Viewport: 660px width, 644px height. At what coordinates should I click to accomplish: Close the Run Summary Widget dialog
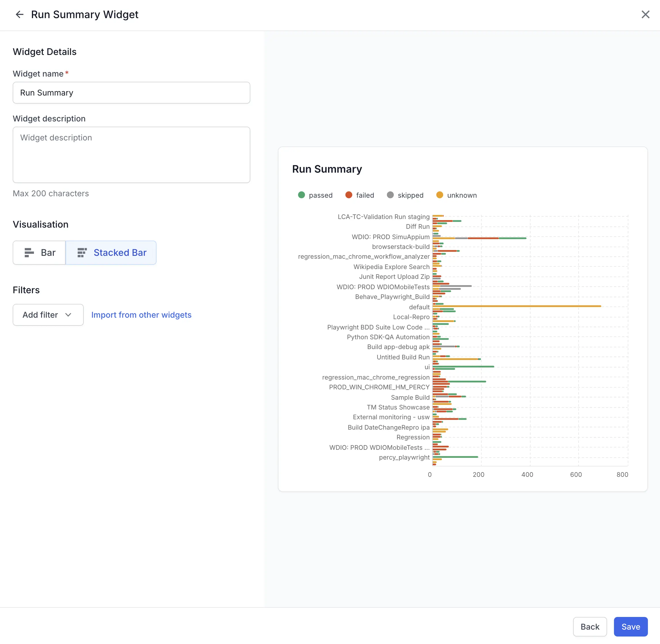645,15
